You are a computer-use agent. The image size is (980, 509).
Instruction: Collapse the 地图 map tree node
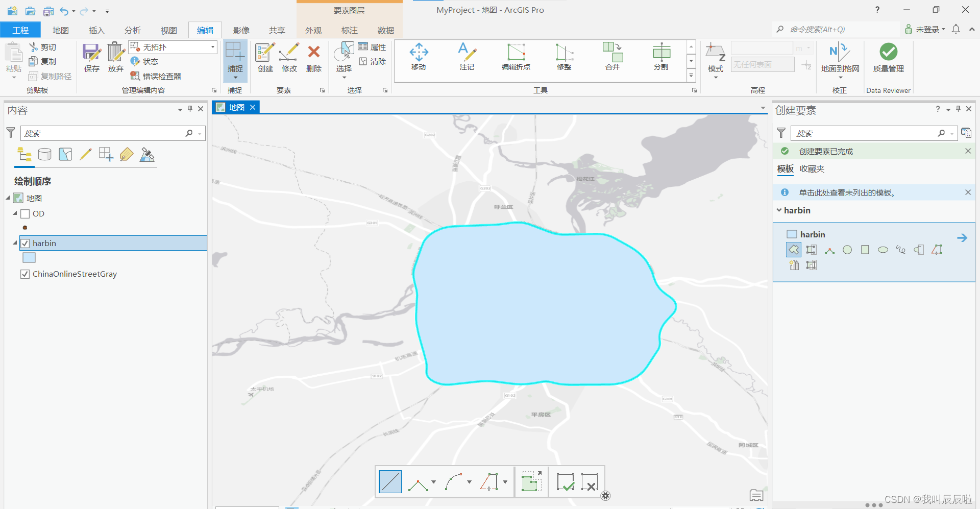click(8, 198)
